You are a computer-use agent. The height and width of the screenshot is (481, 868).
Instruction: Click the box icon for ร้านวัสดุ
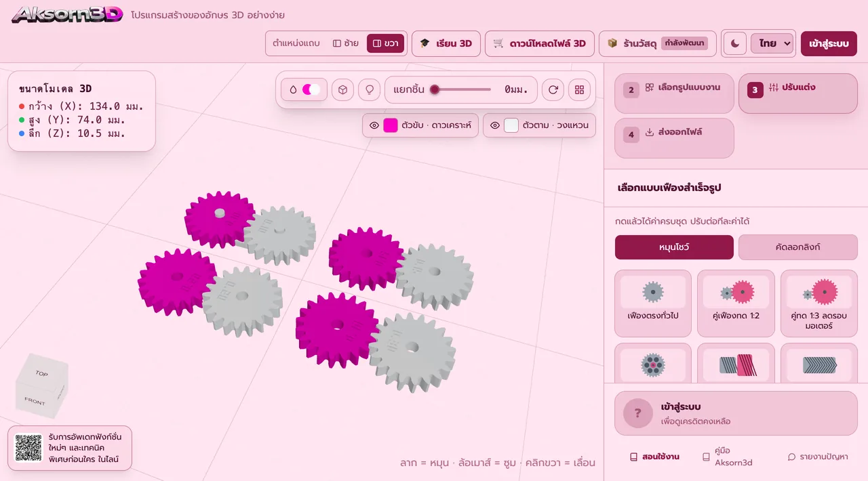(612, 43)
